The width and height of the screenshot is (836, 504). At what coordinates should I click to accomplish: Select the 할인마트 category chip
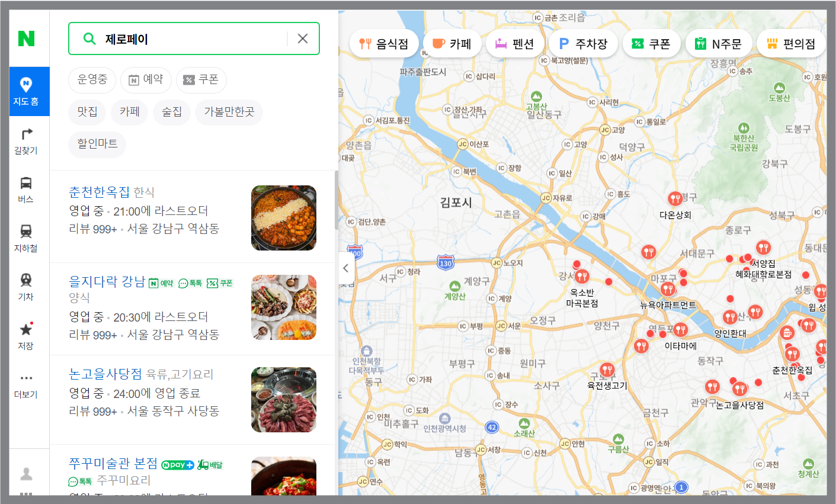click(x=98, y=144)
